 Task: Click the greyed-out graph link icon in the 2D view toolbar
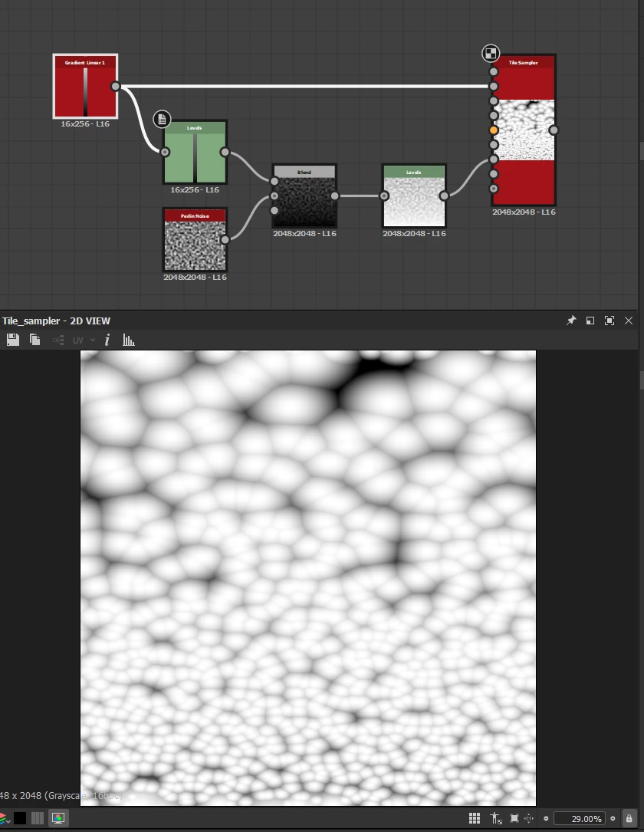pyautogui.click(x=58, y=340)
